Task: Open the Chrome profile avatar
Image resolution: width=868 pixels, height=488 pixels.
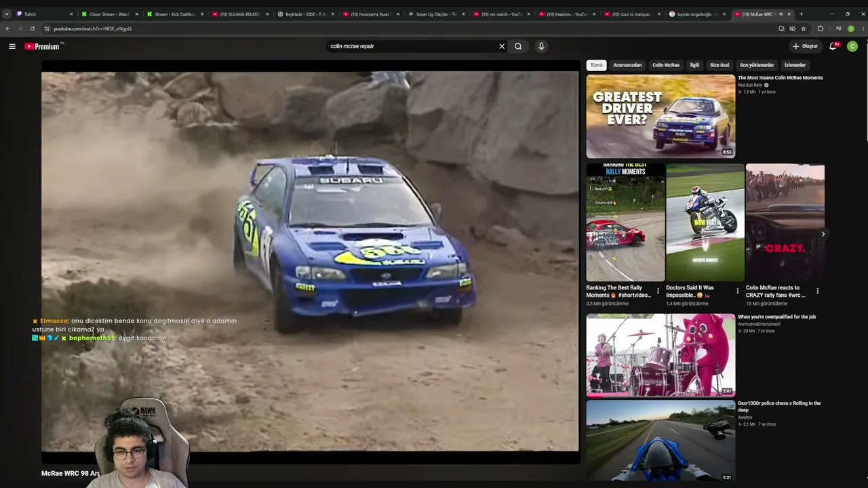Action: [851, 28]
